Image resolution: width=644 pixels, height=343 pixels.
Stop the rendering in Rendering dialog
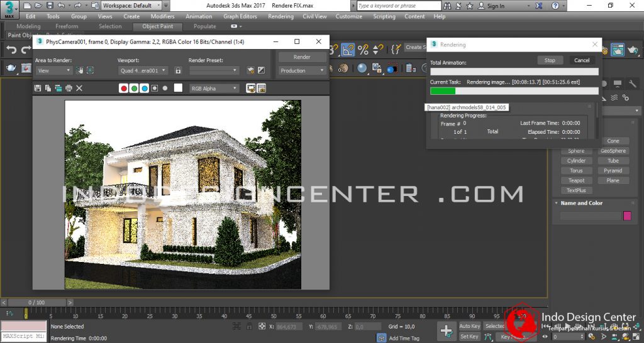(550, 60)
